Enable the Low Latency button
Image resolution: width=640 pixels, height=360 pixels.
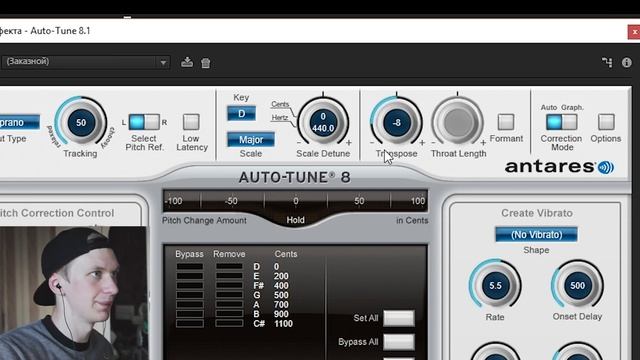[191, 122]
